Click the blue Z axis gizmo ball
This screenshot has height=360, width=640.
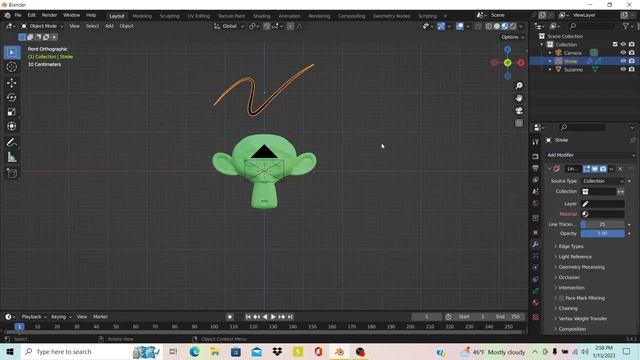click(507, 49)
